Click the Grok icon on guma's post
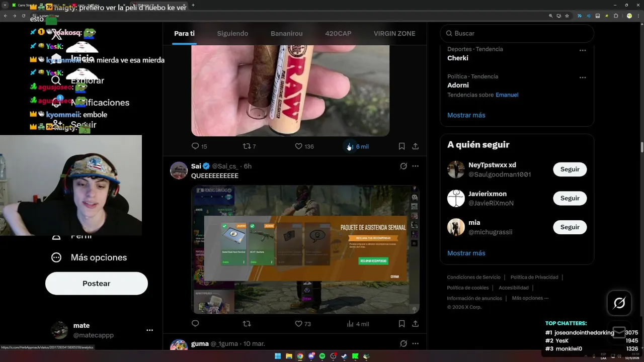 [404, 343]
